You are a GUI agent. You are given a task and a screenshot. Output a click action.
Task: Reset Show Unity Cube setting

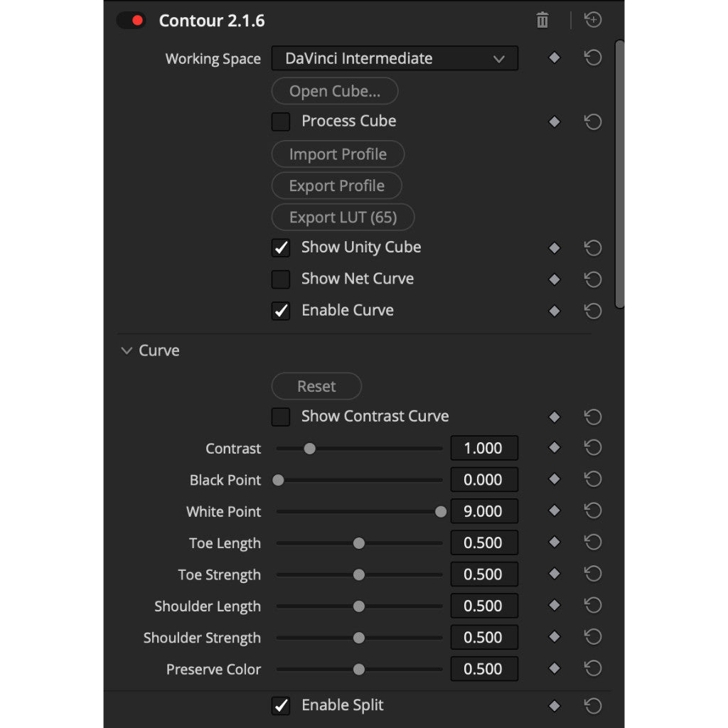[x=593, y=248]
